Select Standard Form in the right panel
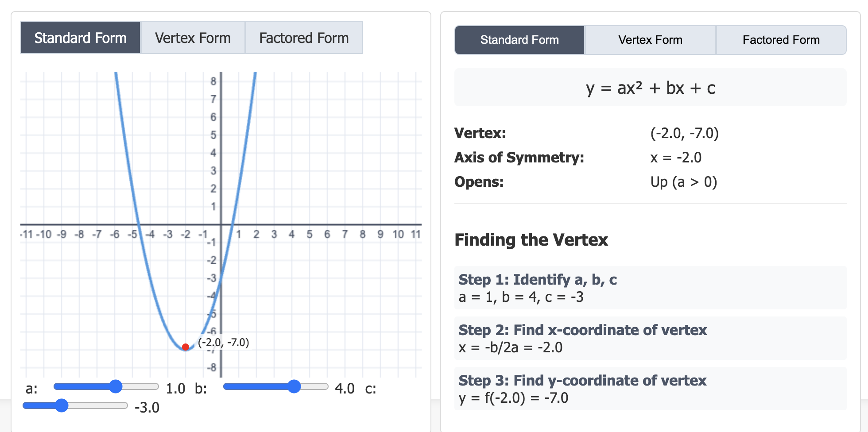This screenshot has height=432, width=868. 519,40
